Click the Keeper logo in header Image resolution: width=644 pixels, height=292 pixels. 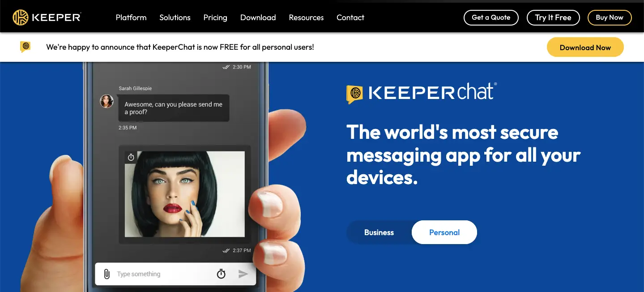click(47, 17)
